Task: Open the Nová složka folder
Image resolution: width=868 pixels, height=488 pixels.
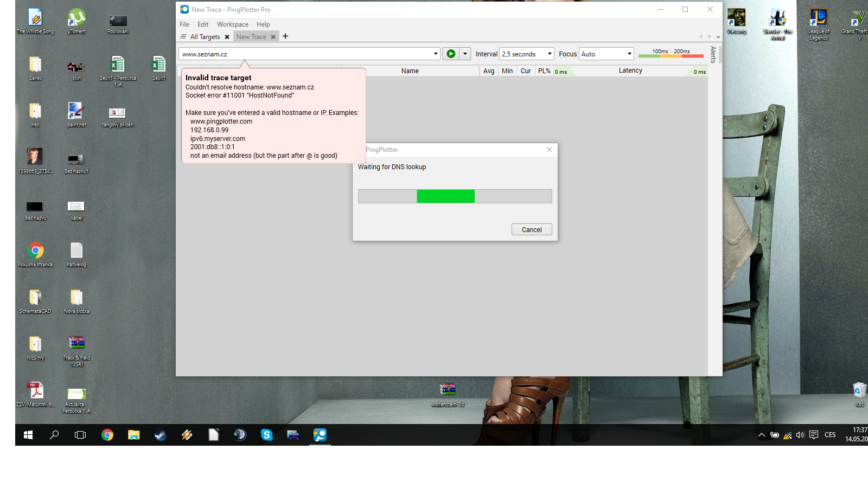Action: coord(76,301)
